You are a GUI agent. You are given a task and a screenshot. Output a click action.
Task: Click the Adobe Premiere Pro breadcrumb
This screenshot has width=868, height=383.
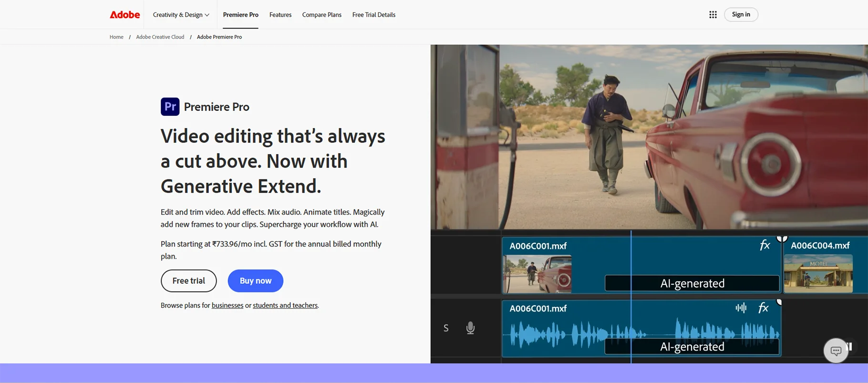click(x=219, y=37)
